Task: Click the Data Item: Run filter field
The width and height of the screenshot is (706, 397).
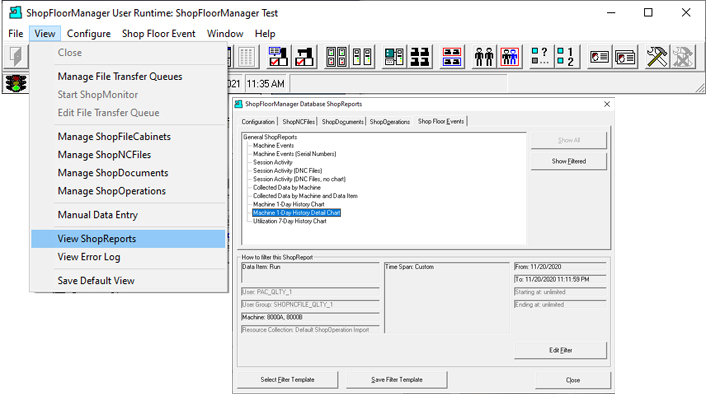Action: pyautogui.click(x=310, y=272)
